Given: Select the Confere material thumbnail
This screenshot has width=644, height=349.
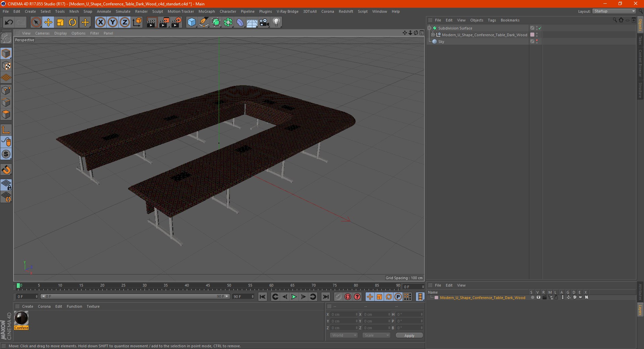Looking at the screenshot, I should (x=21, y=318).
